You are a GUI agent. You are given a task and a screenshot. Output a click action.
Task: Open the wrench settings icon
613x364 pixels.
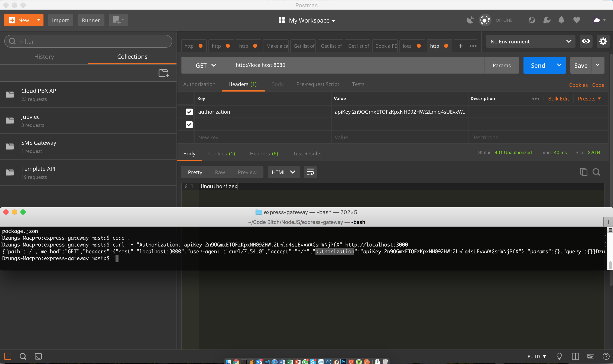pyautogui.click(x=547, y=20)
